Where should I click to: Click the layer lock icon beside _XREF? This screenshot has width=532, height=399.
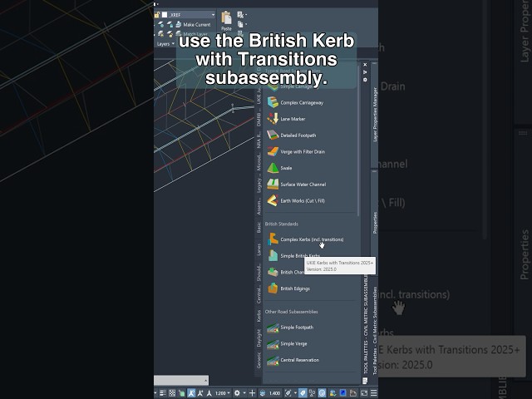pyautogui.click(x=157, y=15)
